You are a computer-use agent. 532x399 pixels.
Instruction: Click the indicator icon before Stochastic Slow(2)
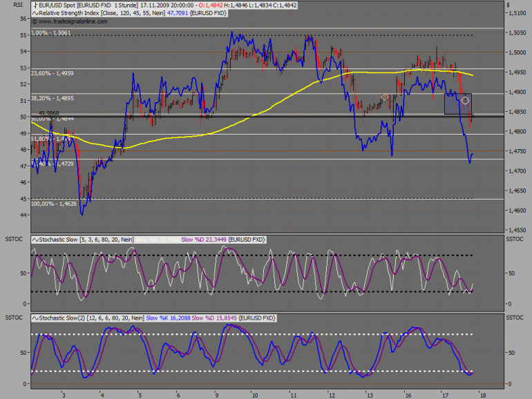[x=35, y=318]
